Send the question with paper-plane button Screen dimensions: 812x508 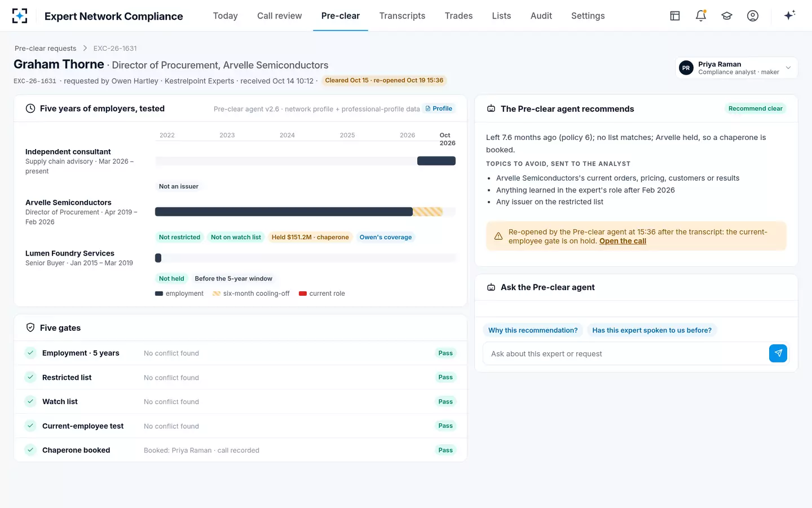pyautogui.click(x=778, y=353)
